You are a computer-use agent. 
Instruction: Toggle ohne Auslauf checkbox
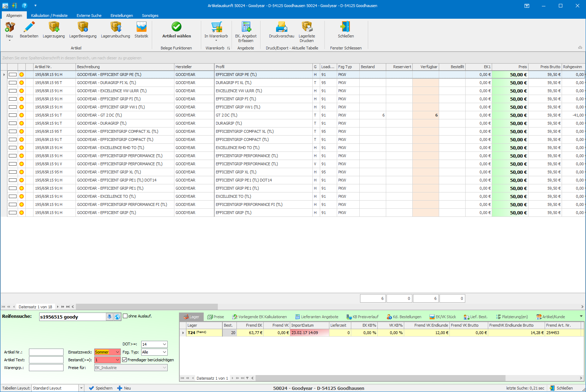(125, 316)
